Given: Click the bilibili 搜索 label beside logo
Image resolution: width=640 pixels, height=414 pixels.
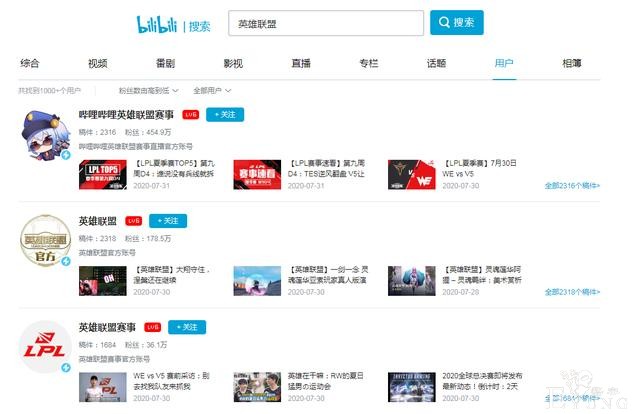Looking at the screenshot, I should tap(200, 27).
